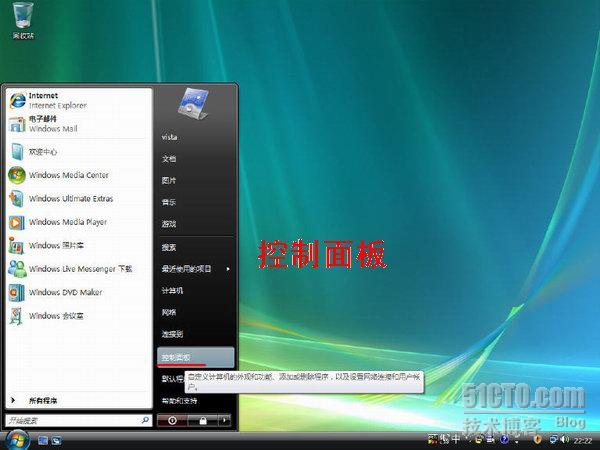Open the 回收站 Recycle Bin desktop icon
The height and width of the screenshot is (450, 600).
point(23,20)
